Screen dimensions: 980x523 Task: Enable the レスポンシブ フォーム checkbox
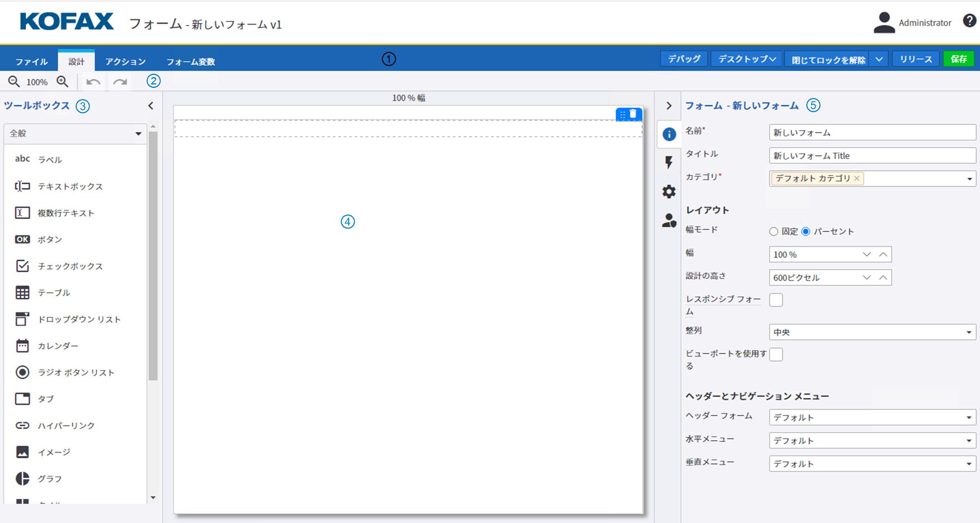[776, 300]
